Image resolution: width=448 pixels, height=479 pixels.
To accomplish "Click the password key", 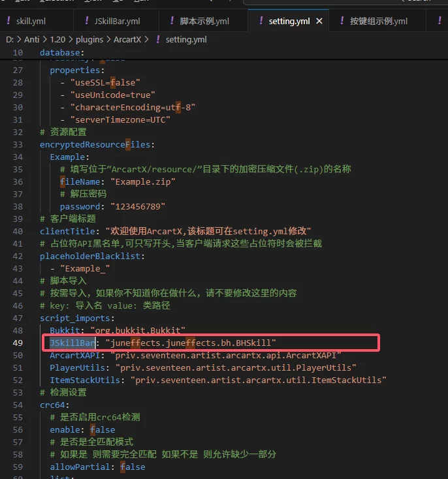I will coord(80,206).
